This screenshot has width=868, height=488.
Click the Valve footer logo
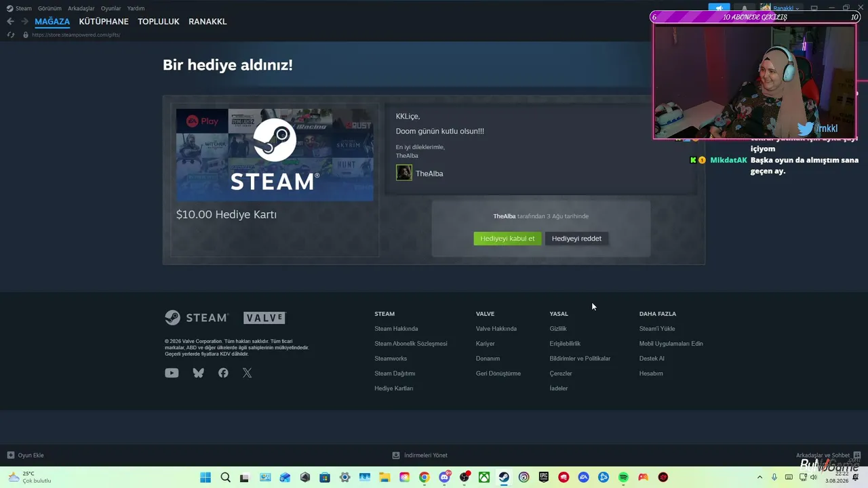pyautogui.click(x=264, y=318)
